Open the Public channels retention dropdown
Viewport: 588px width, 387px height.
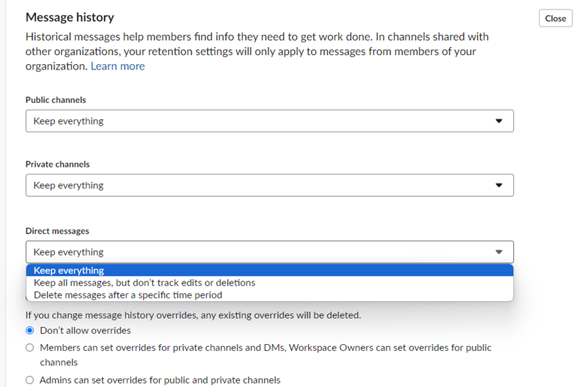pos(269,121)
